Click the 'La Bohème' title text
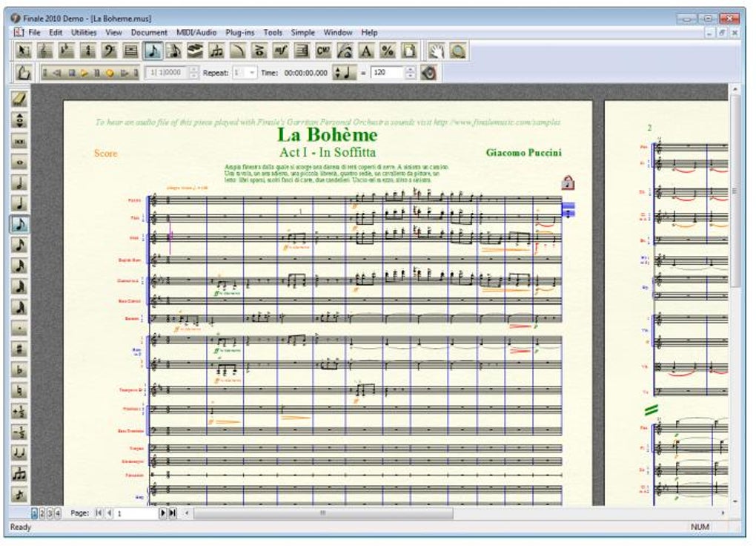The width and height of the screenshot is (756, 546). click(328, 135)
